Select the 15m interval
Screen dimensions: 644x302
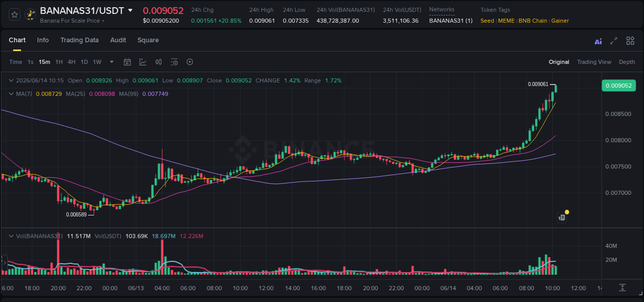45,62
